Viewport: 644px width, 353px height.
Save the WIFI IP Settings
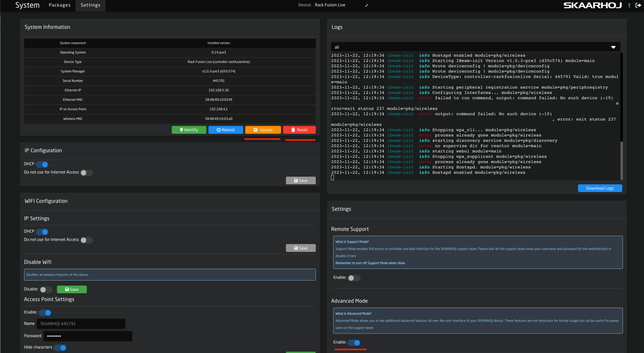301,248
